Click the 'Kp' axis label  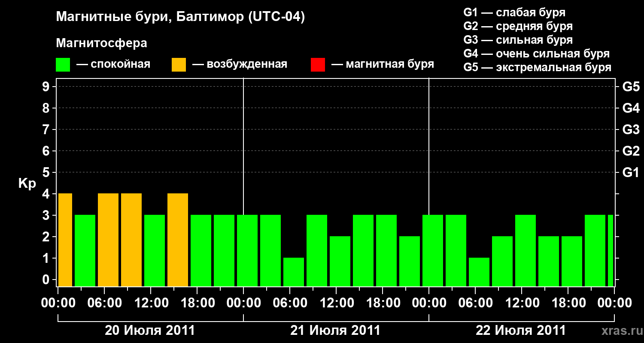tap(27, 184)
